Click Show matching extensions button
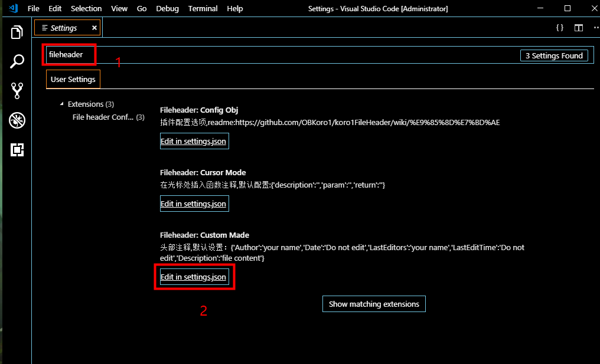This screenshot has width=600, height=364. [x=374, y=304]
